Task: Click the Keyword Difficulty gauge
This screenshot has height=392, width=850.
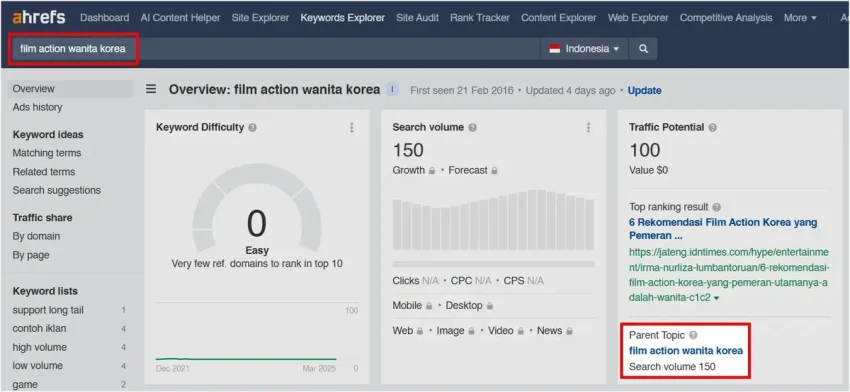Action: (257, 209)
